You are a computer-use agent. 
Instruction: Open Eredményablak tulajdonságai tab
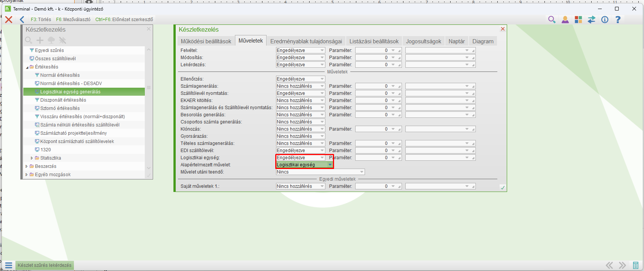pyautogui.click(x=306, y=41)
